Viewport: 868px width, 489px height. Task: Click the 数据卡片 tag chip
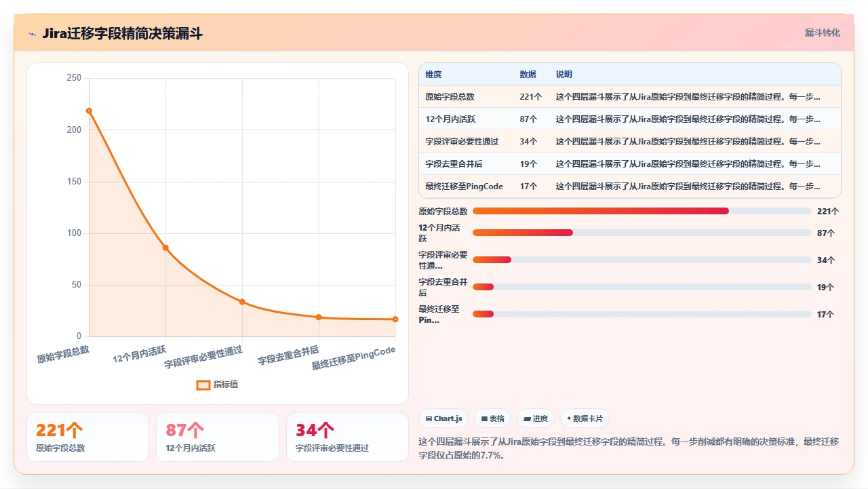585,418
